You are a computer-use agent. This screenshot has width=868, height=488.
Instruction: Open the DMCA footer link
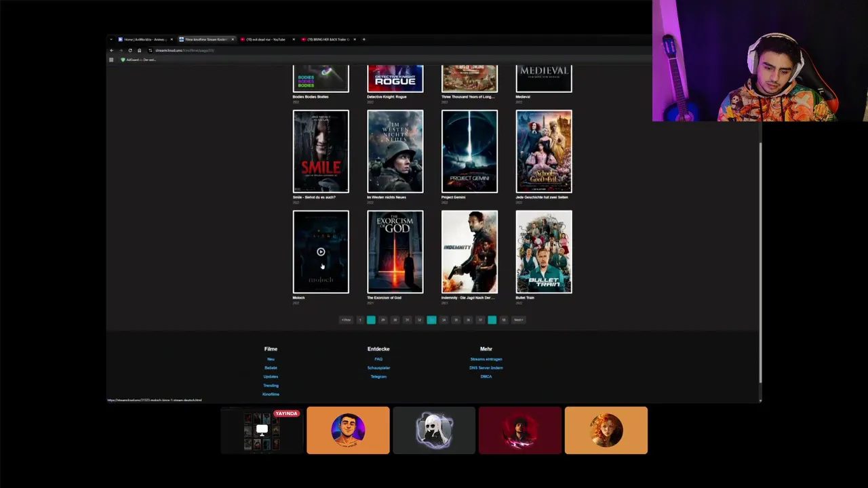[486, 377]
